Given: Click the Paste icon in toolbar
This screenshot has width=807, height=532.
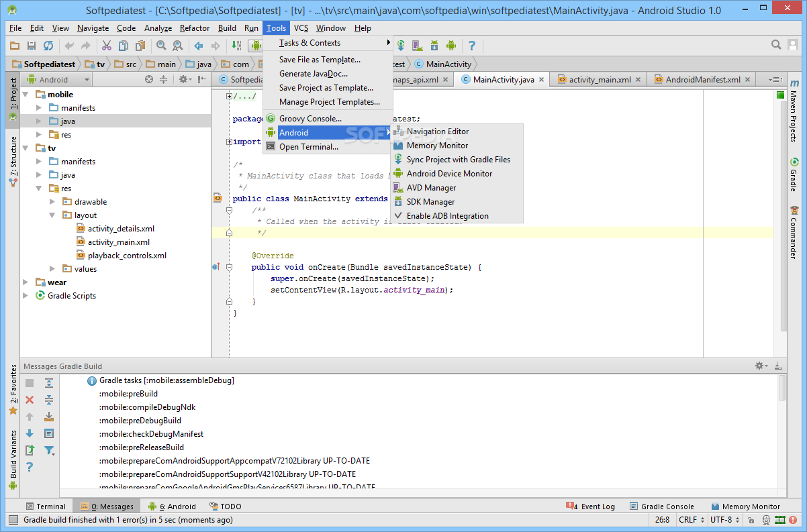Looking at the screenshot, I should [140, 46].
